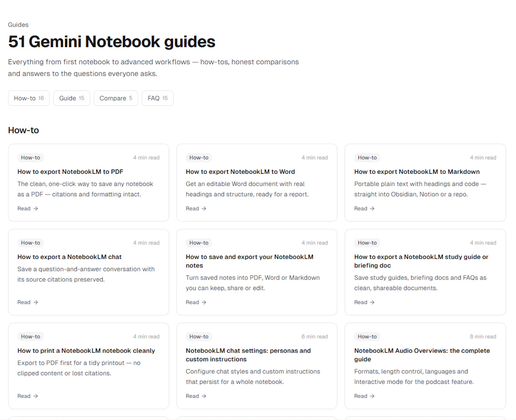Click How-to tag on save notes card
Viewport: 516px width, 420px height.
tap(199, 243)
